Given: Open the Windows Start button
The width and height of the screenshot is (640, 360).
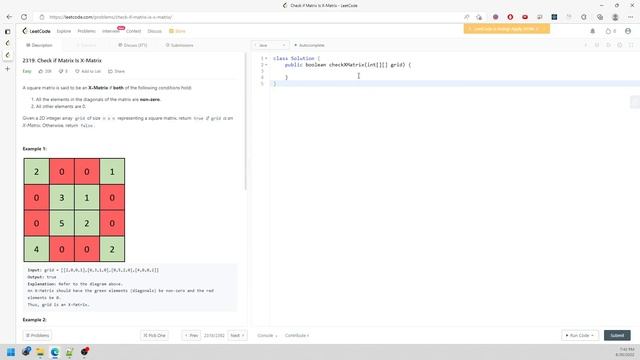Looking at the screenshot, I should tap(11, 352).
